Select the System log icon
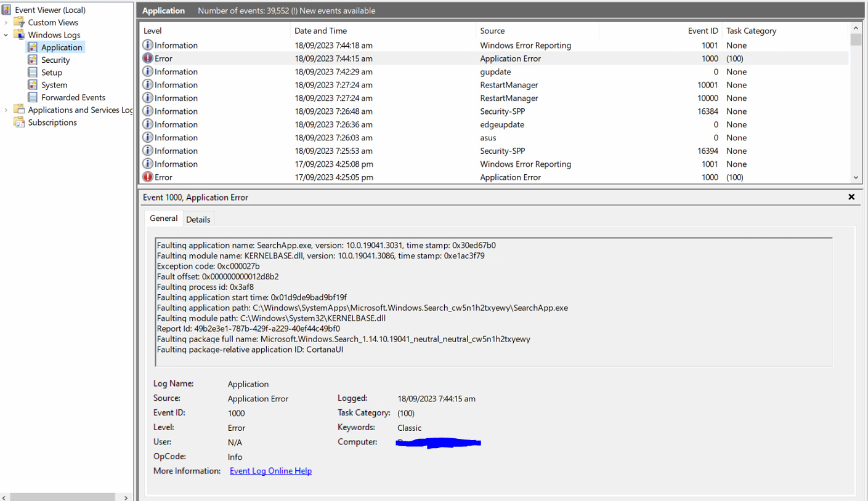Screen dimensions: 868x501 coord(31,84)
